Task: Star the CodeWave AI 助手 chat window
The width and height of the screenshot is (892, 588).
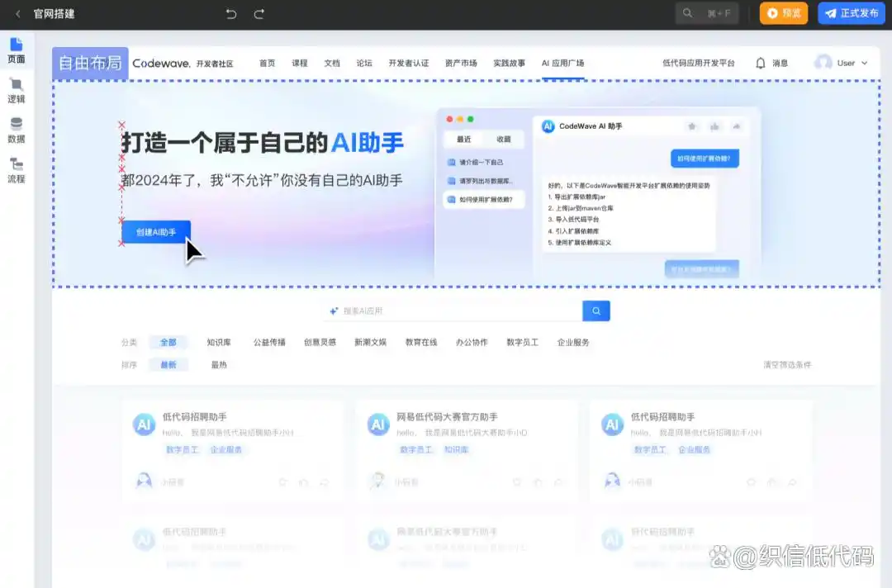Action: coord(692,126)
